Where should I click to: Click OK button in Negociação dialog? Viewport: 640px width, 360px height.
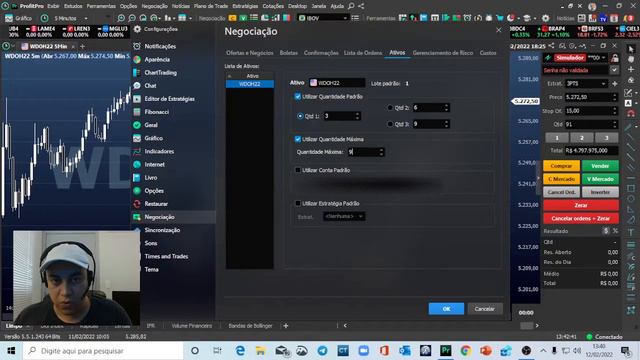click(446, 309)
